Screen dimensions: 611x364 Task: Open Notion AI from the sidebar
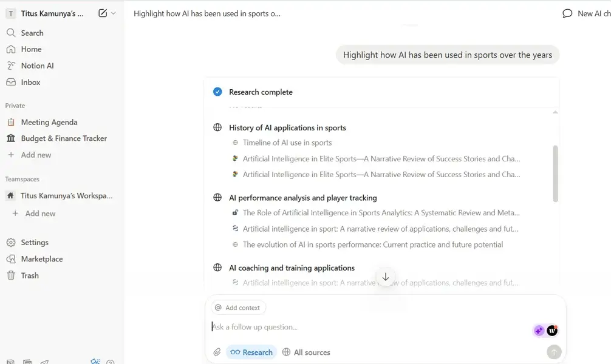point(37,66)
